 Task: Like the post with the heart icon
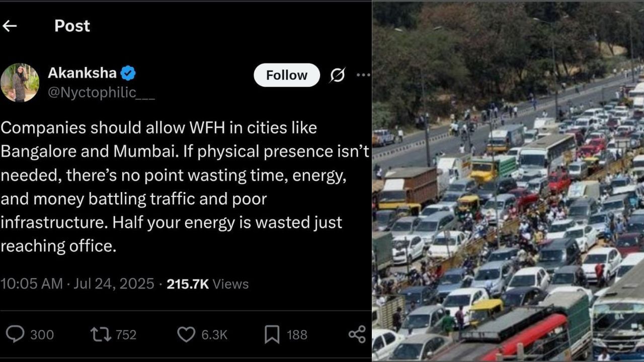[x=186, y=334]
